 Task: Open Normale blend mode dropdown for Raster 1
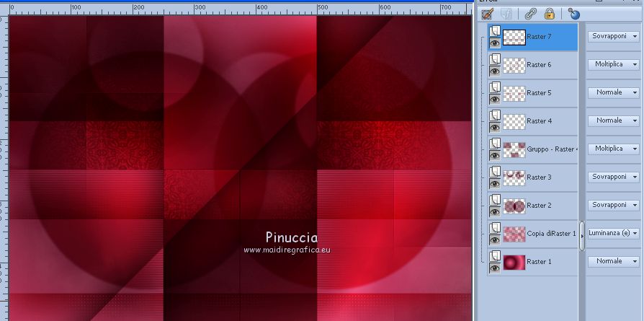(614, 261)
